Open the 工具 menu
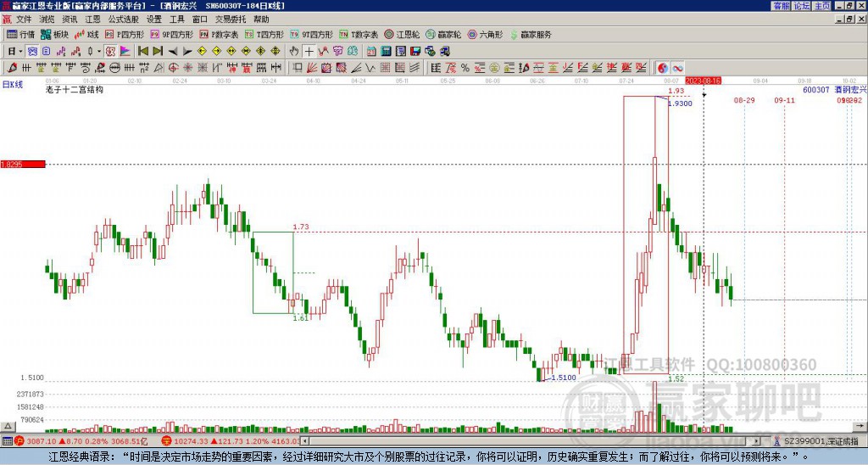Screen dimensions: 868x465 176,20
